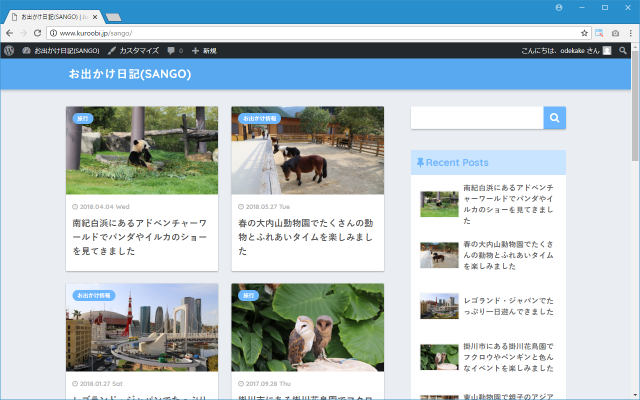
Task: Open comments via speech bubble icon
Action: [175, 50]
